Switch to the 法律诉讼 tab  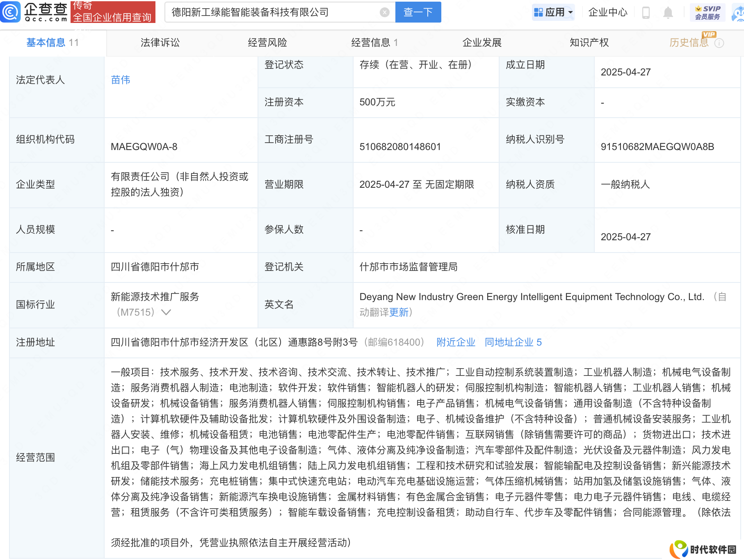click(160, 43)
